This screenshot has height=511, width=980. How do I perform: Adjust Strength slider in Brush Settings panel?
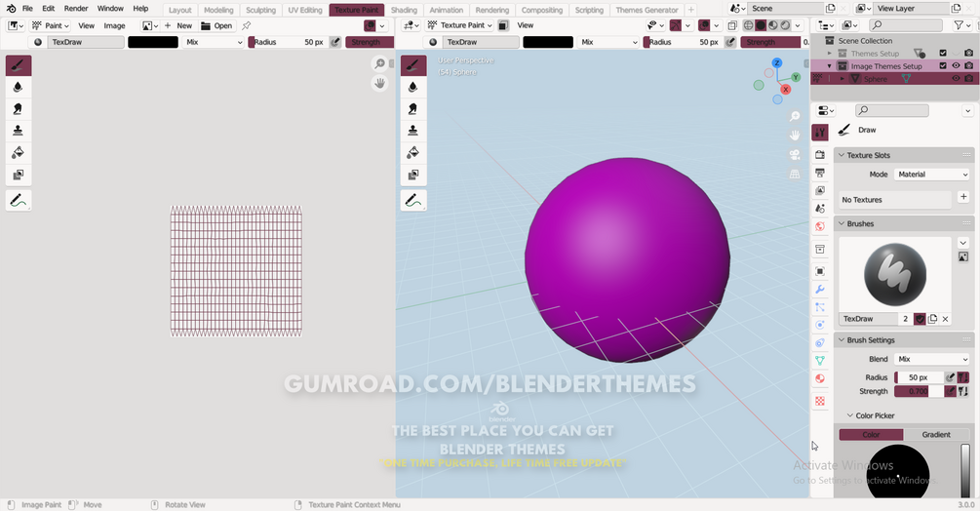pyautogui.click(x=919, y=391)
